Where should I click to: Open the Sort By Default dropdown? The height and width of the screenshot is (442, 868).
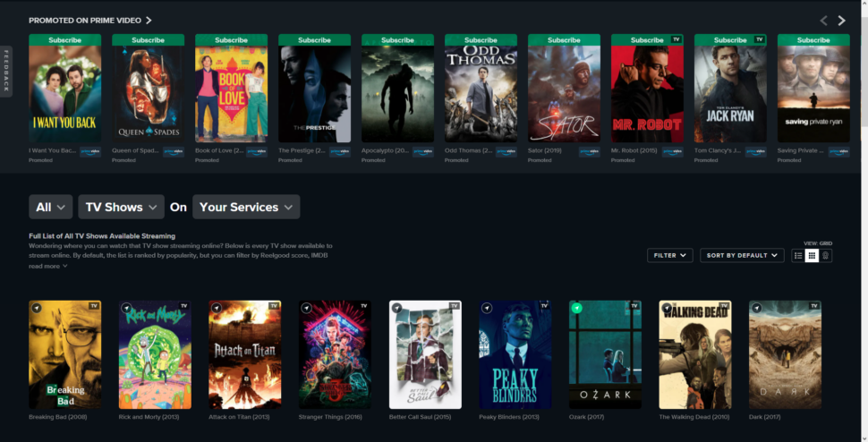(x=742, y=256)
